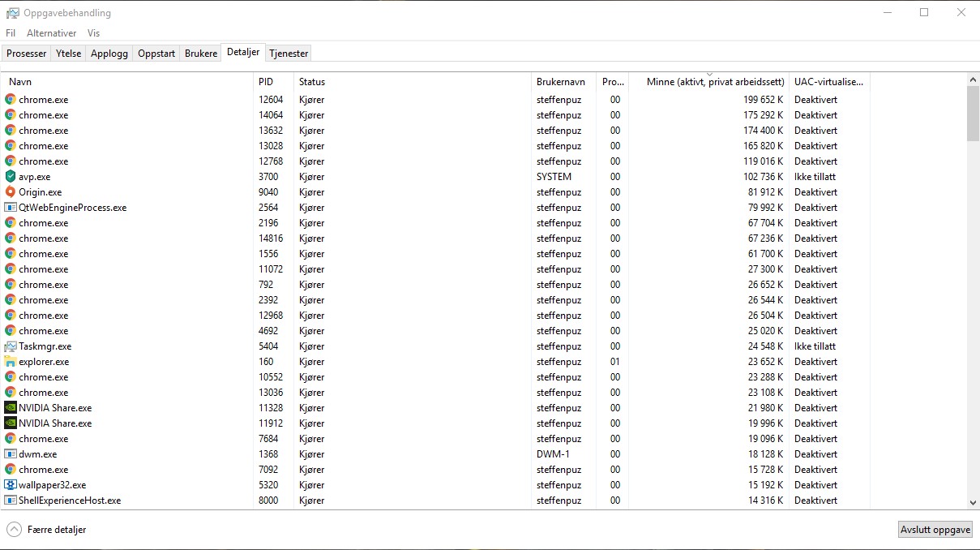This screenshot has height=550, width=980.
Task: Switch to the Applogg tab
Action: pos(109,54)
